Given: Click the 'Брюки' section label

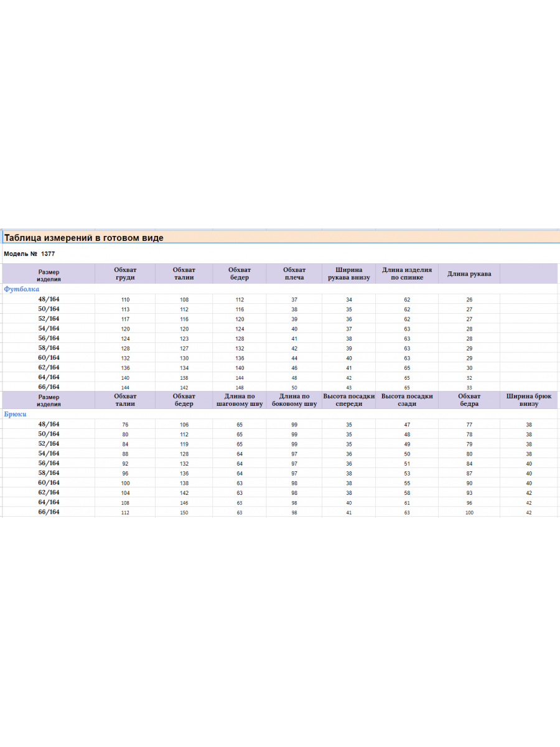Looking at the screenshot, I should [16, 414].
